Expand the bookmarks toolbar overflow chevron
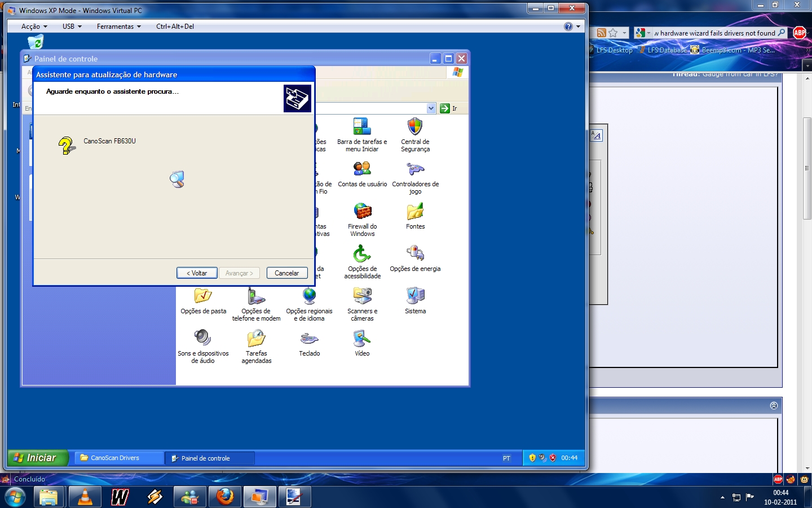This screenshot has height=508, width=812. pyautogui.click(x=807, y=50)
